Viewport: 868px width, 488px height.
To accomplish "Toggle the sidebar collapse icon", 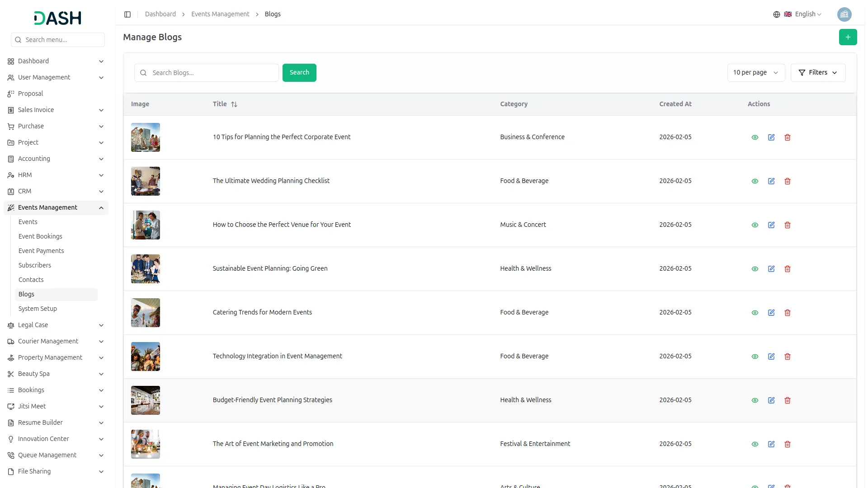I will click(x=127, y=14).
